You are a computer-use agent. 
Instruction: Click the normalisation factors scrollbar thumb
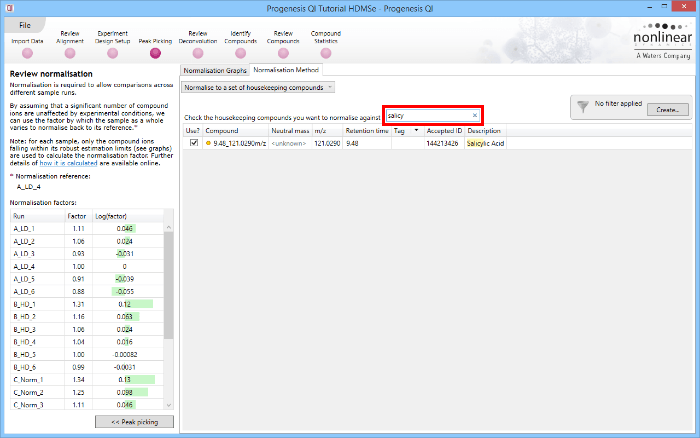coord(169,286)
